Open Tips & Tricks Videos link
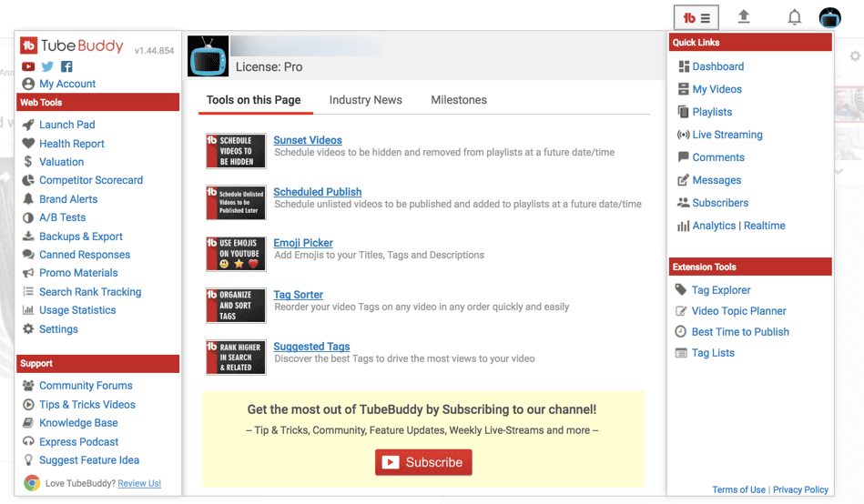Screen dimensions: 864x504 coord(87,404)
